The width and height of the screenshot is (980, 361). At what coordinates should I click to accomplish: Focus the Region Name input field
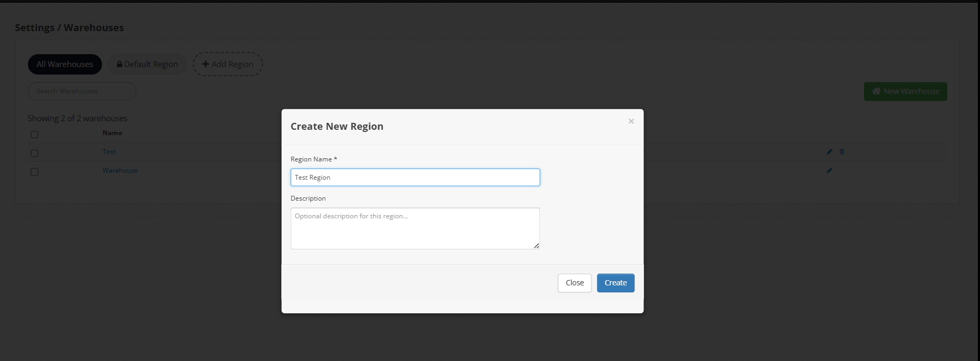(415, 178)
